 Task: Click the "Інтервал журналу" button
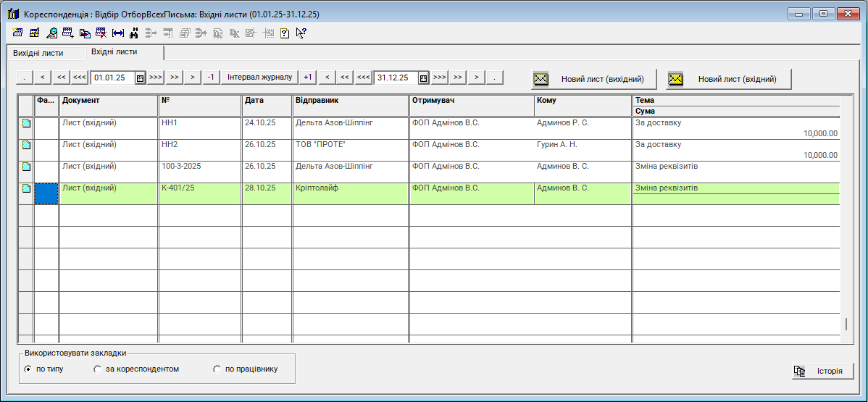click(259, 78)
